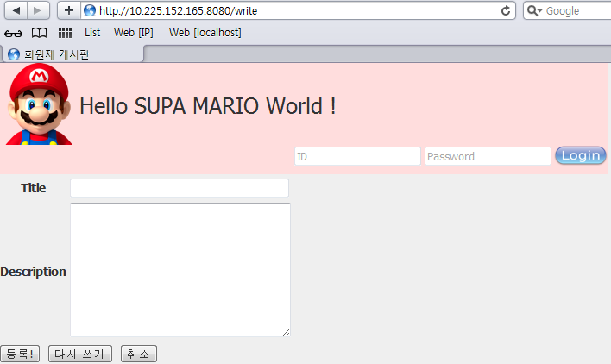
Task: Click the Login button
Action: pyautogui.click(x=581, y=155)
